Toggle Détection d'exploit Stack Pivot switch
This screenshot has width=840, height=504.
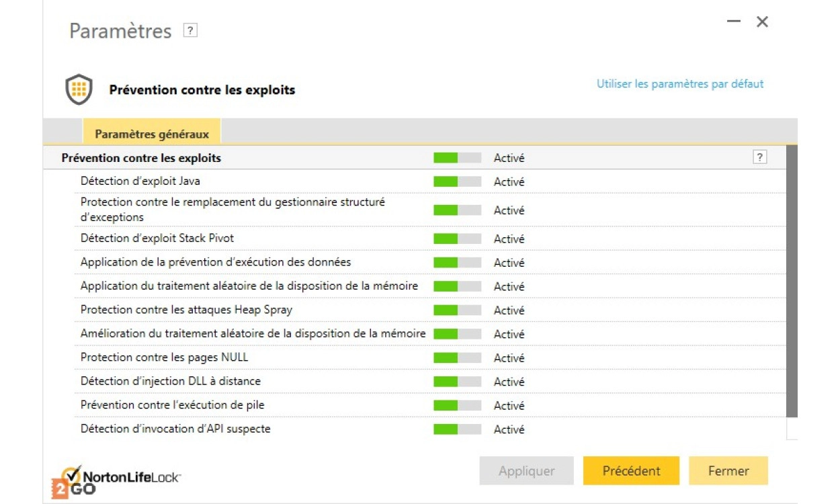457,239
